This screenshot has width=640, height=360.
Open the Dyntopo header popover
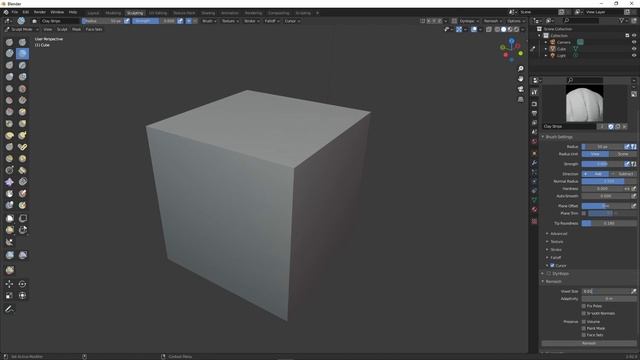(x=469, y=21)
